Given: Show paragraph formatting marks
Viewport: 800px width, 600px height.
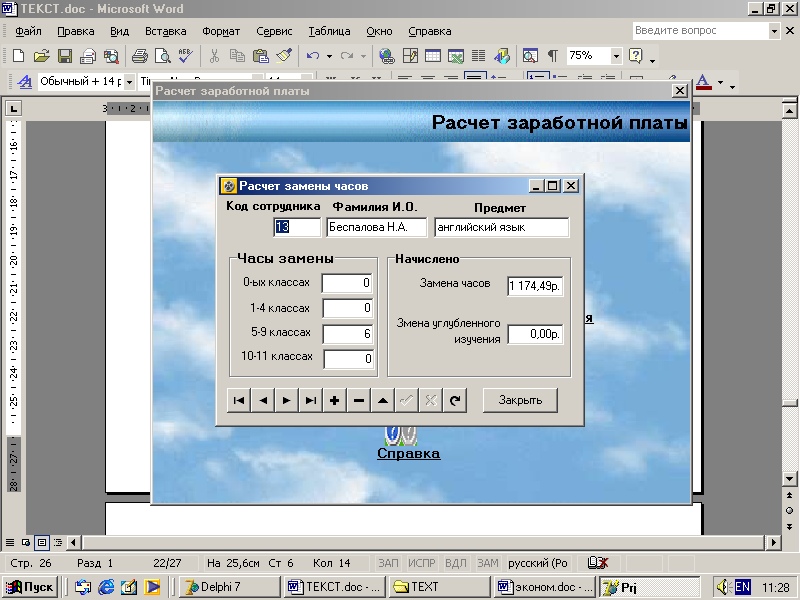Looking at the screenshot, I should 553,56.
